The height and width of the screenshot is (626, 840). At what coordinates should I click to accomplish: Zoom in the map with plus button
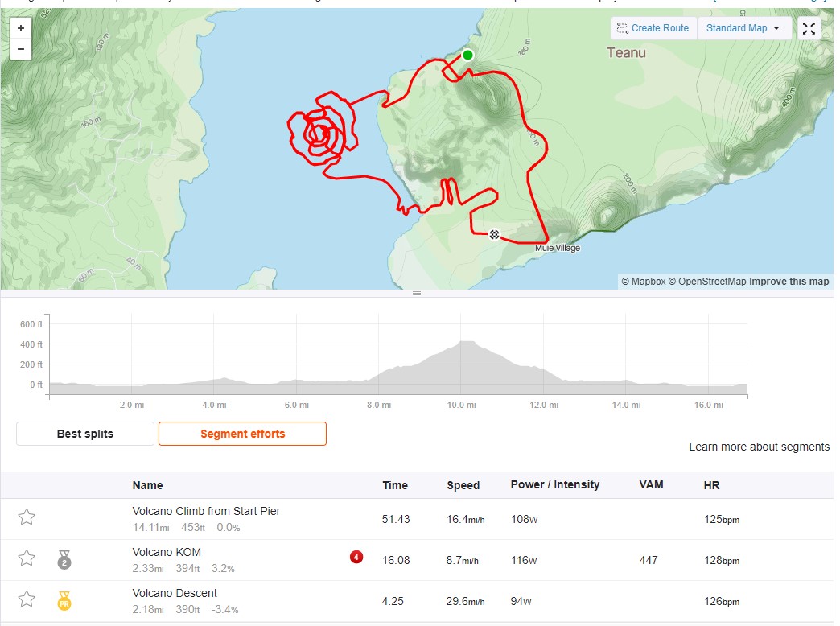pos(21,28)
